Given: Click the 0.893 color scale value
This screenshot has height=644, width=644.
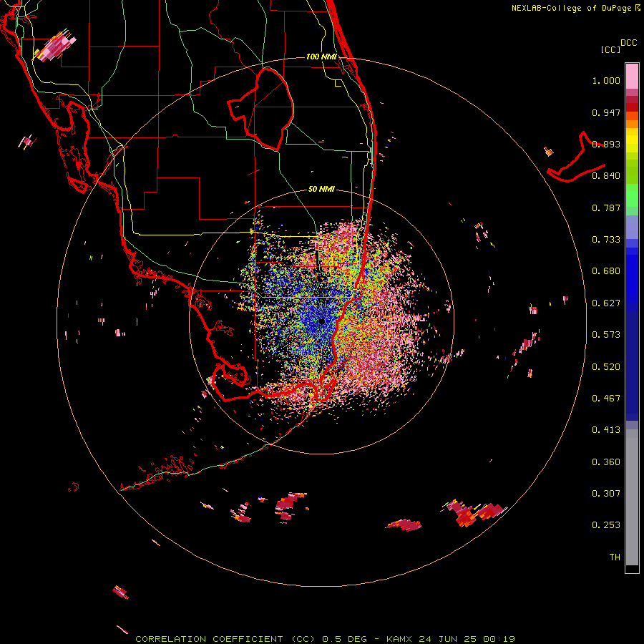Looking at the screenshot, I should click(606, 144).
